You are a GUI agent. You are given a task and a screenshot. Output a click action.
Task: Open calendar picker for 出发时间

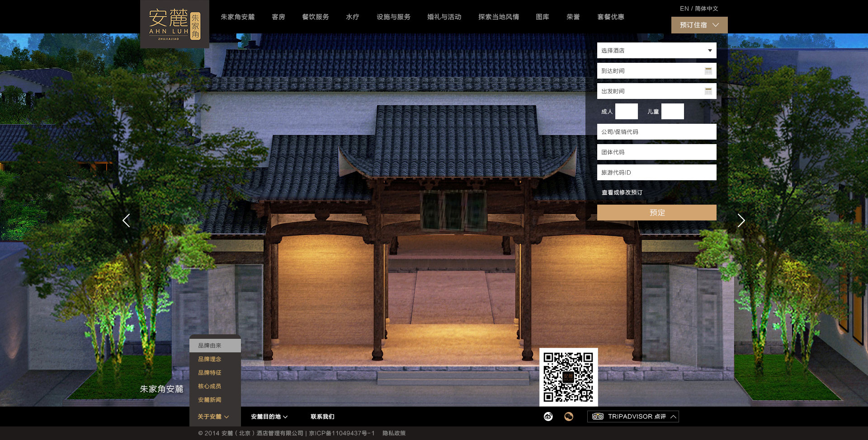tap(708, 91)
